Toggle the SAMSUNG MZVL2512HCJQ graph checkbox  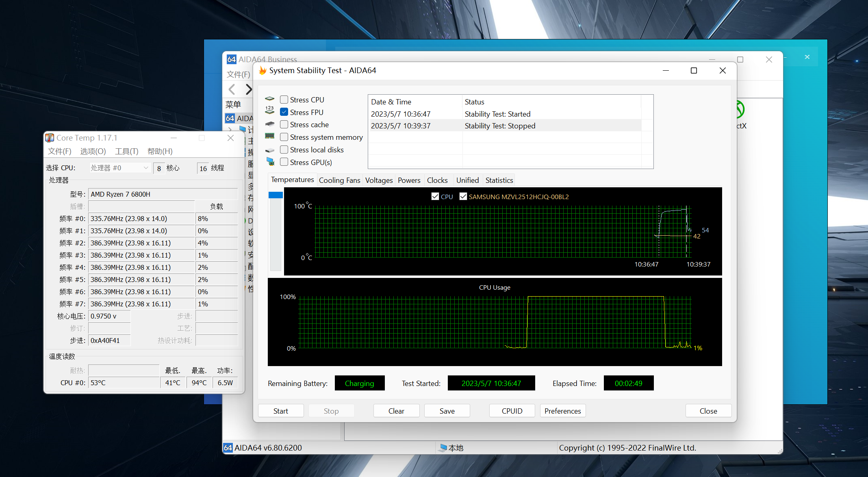click(x=463, y=196)
